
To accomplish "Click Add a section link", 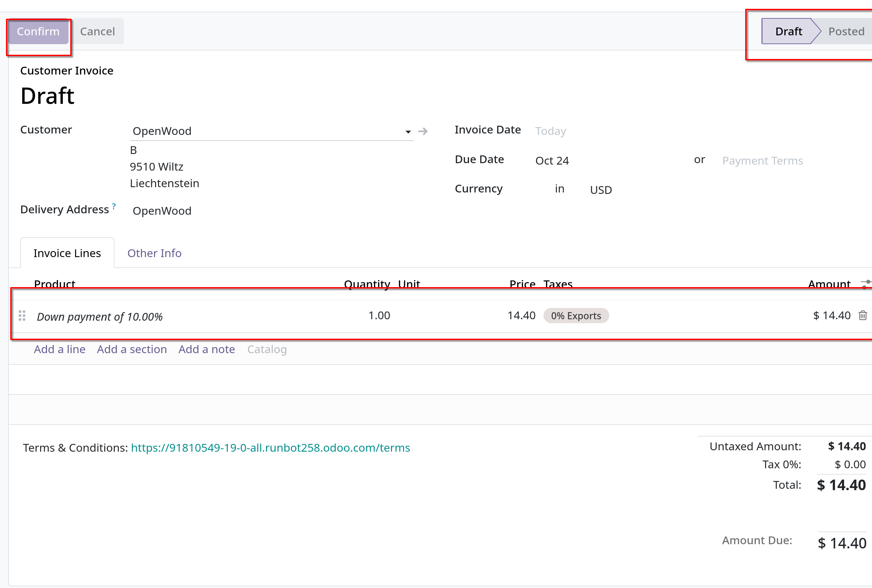I will coord(132,350).
